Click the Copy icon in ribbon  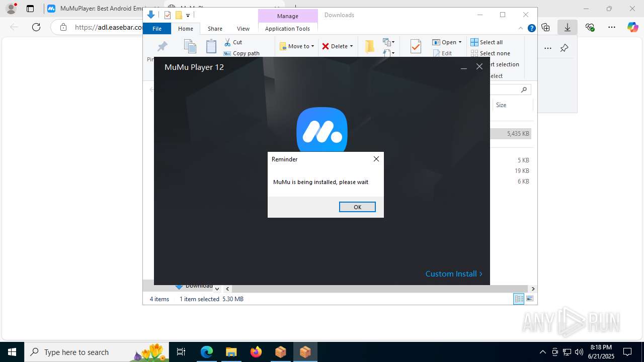tap(190, 46)
